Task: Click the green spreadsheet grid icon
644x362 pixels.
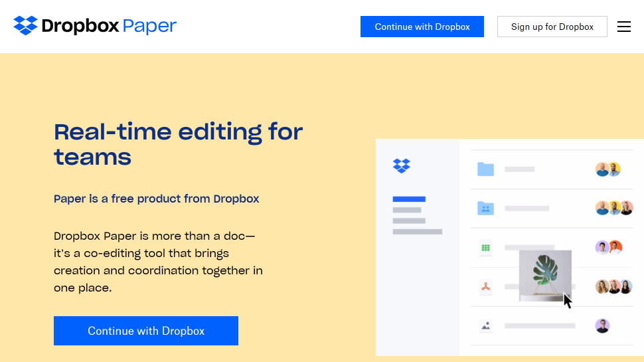Action: pyautogui.click(x=485, y=248)
